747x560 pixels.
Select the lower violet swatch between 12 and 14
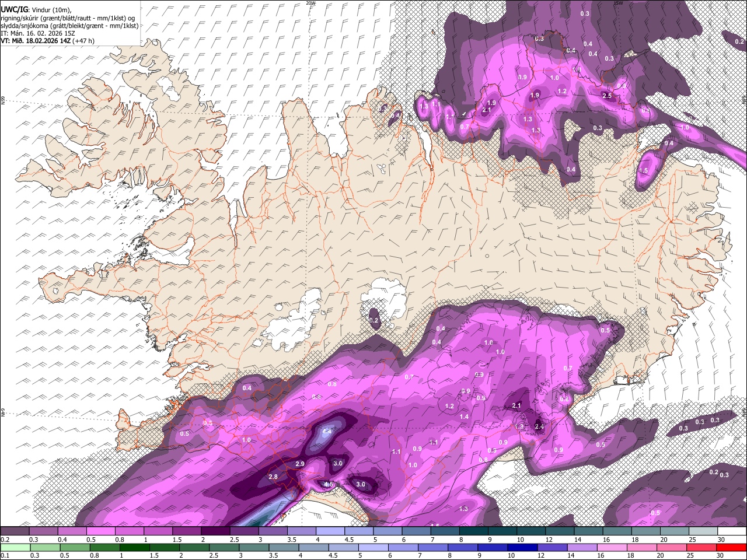point(553,547)
